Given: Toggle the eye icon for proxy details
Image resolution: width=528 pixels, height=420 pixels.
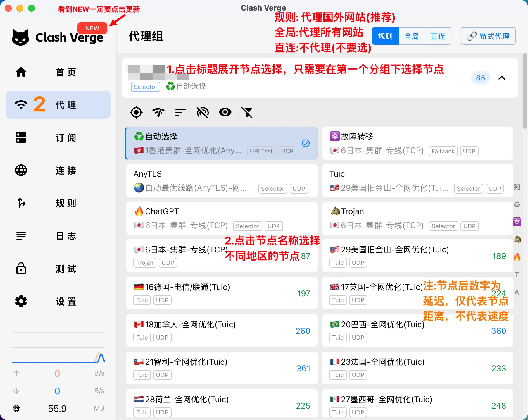Looking at the screenshot, I should click(225, 112).
